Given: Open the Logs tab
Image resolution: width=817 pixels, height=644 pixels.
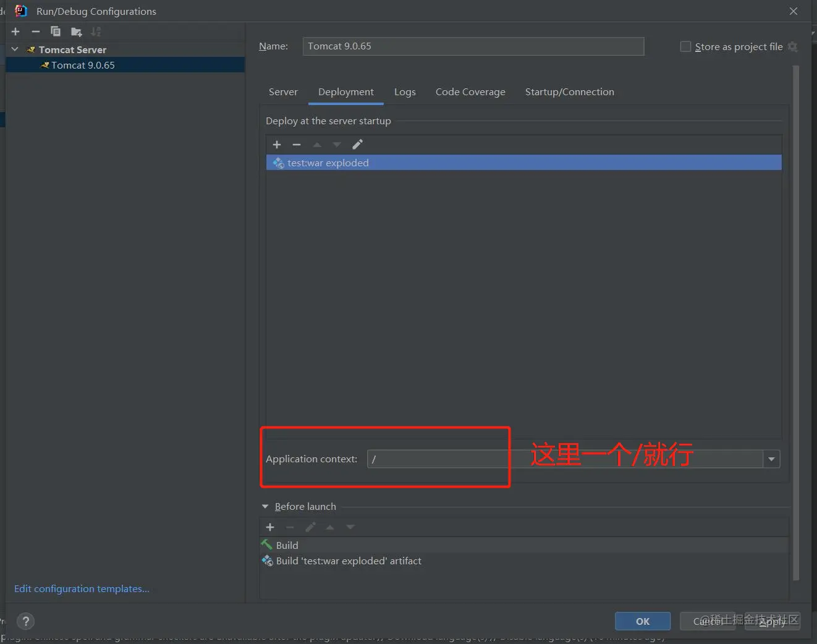Looking at the screenshot, I should tap(405, 92).
